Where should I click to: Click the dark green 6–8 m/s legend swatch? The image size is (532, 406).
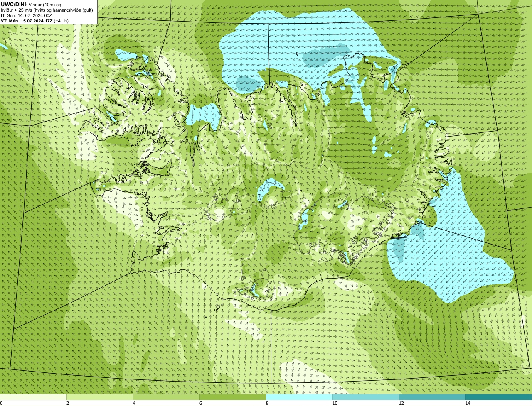pos(233,397)
